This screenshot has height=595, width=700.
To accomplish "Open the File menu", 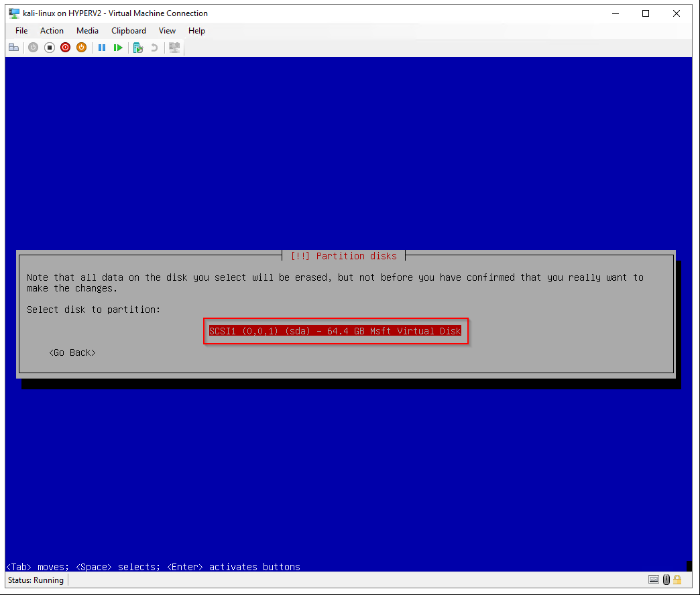I will (x=21, y=31).
